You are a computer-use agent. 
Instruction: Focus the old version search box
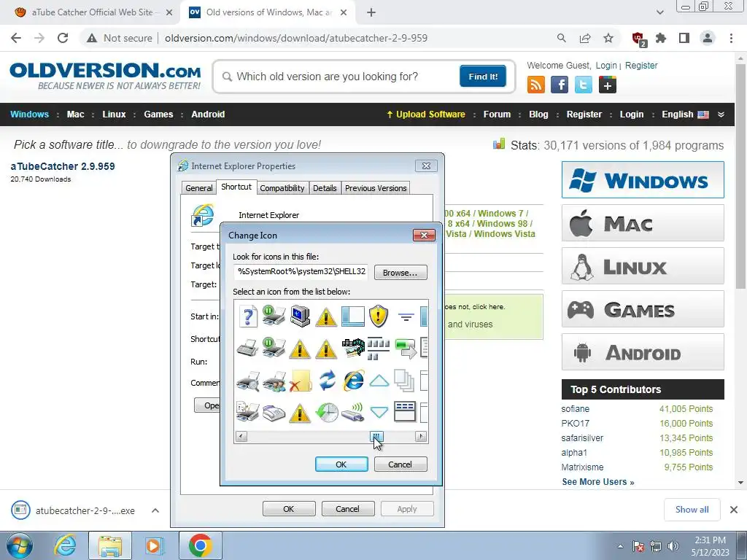[337, 77]
